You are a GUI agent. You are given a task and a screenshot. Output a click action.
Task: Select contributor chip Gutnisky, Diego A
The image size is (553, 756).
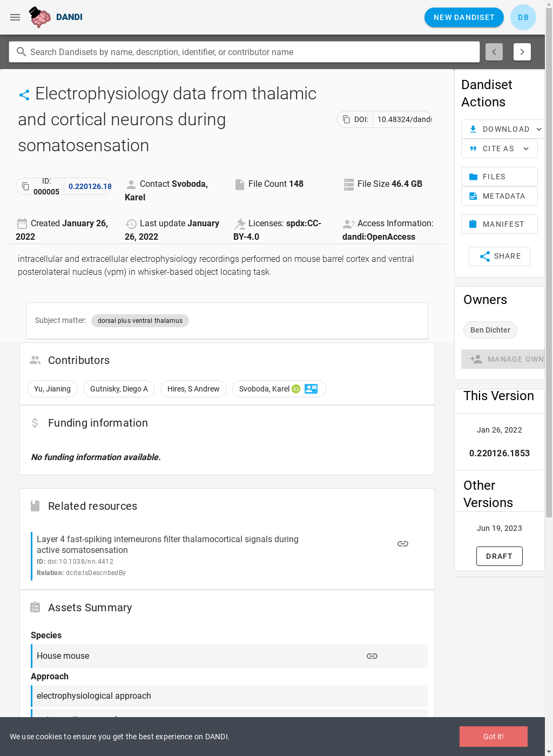tap(119, 389)
